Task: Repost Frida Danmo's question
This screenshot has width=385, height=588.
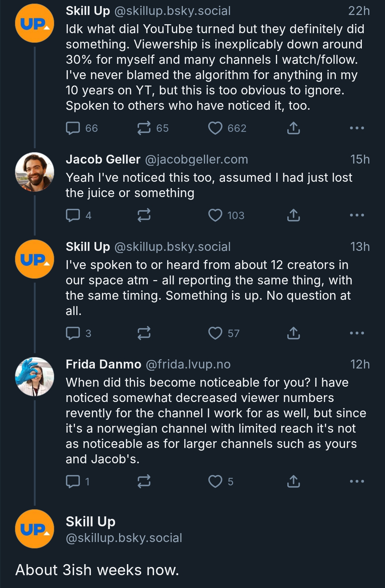Action: pyautogui.click(x=144, y=481)
